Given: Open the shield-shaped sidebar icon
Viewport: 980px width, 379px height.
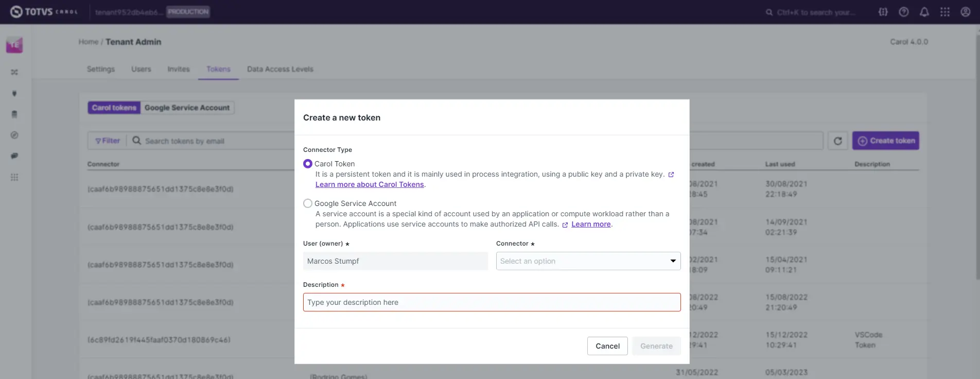Looking at the screenshot, I should tap(14, 93).
